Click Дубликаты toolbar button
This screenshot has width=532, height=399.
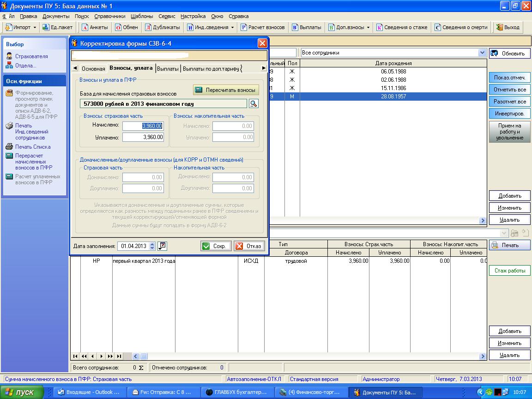click(162, 27)
